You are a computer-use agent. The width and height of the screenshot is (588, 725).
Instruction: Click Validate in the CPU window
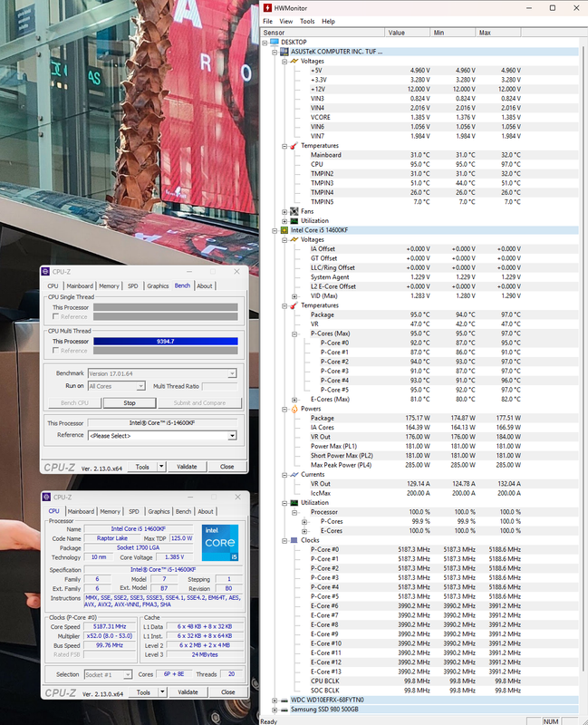188,692
